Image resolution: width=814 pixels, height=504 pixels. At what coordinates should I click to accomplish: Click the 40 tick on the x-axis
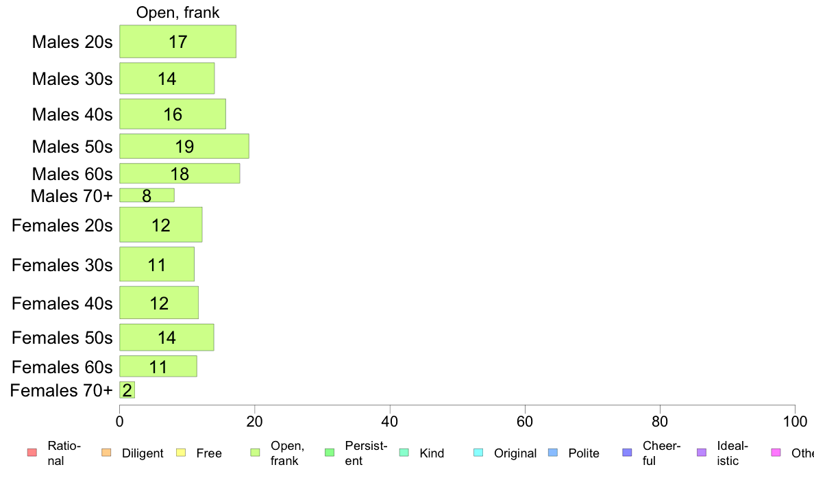389,421
